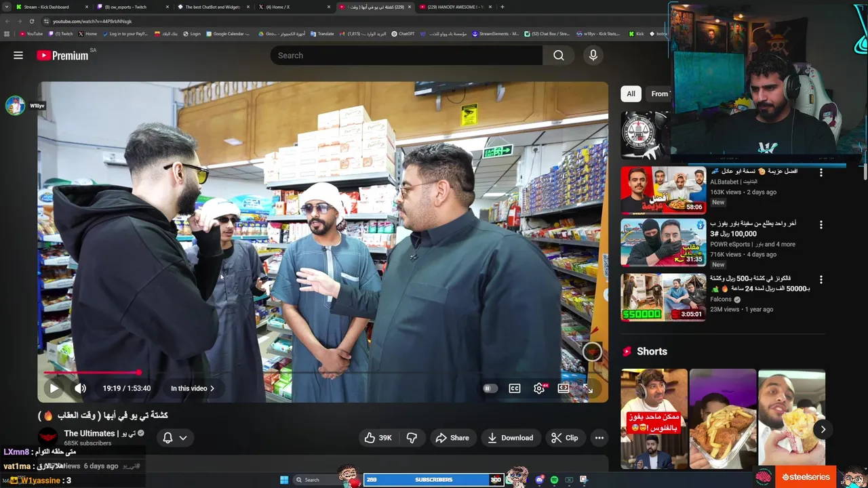The width and height of the screenshot is (868, 488).
Task: Open the Short with french fries
Action: point(722,418)
